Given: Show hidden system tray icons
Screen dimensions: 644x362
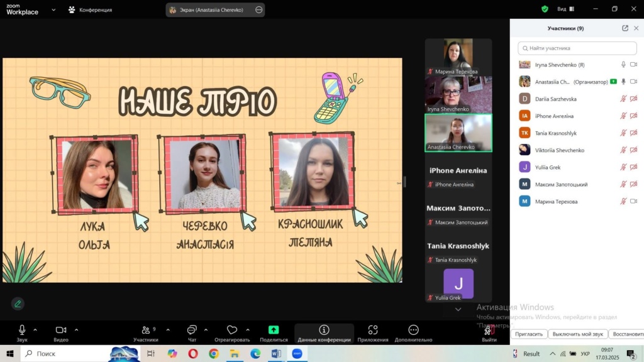Looking at the screenshot, I should (x=553, y=353).
